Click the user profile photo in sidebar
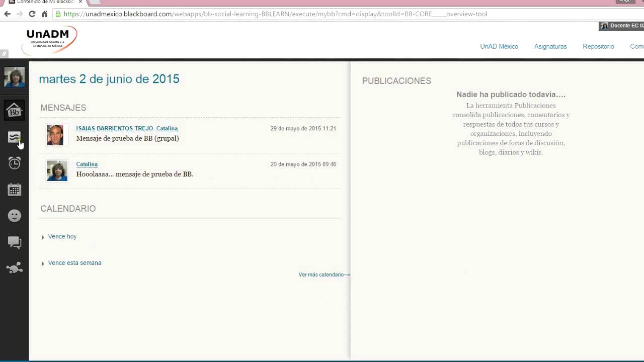Screen dimensions: 644x362 14,77
